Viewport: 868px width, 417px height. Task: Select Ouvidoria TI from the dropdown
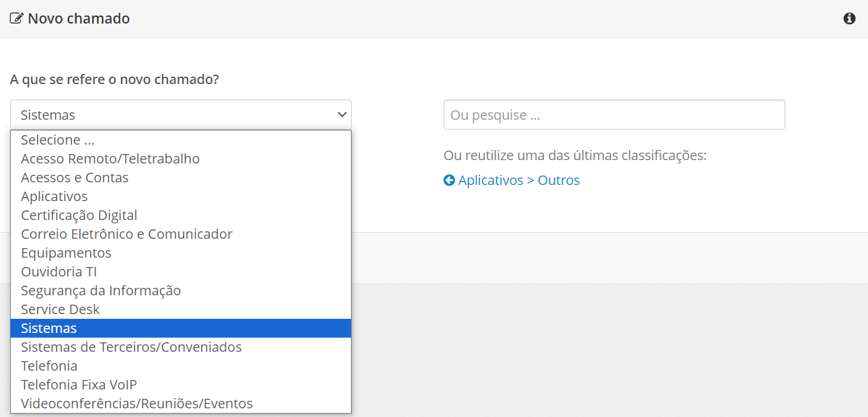tap(58, 272)
